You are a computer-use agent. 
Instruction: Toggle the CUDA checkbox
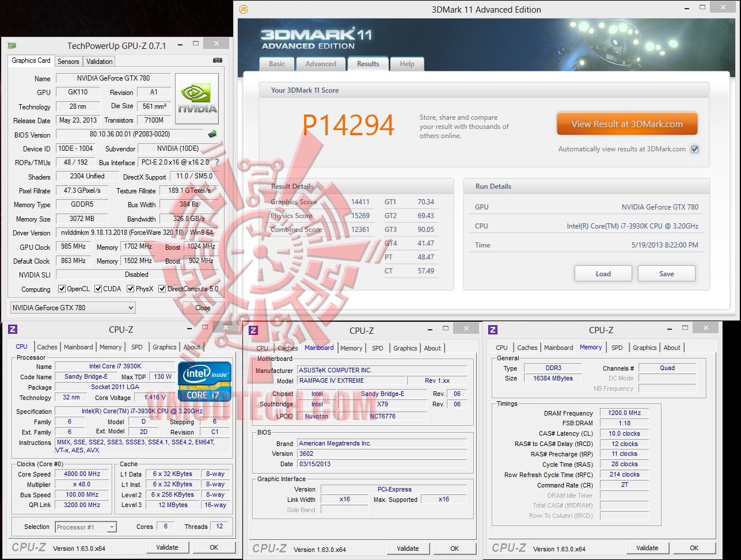[98, 289]
